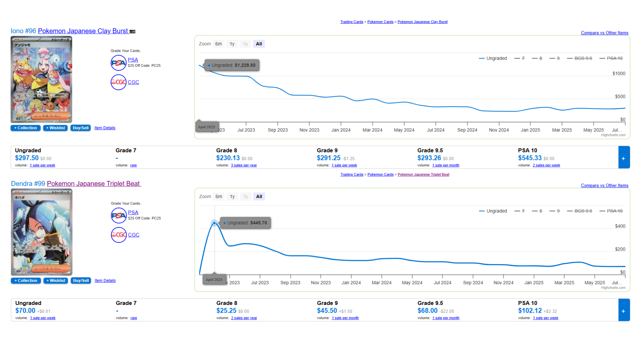Set Dendra chart zoom to 6m
The width and height of the screenshot is (644, 348).
[219, 197]
